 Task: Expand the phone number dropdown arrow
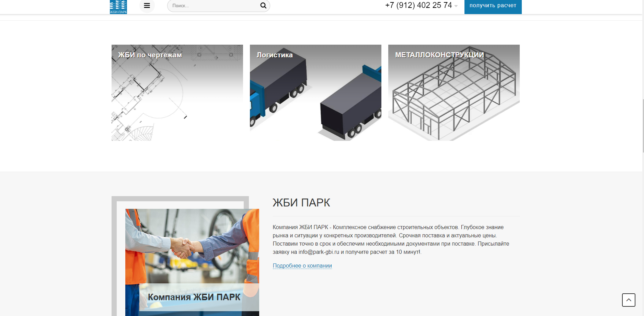pyautogui.click(x=456, y=6)
